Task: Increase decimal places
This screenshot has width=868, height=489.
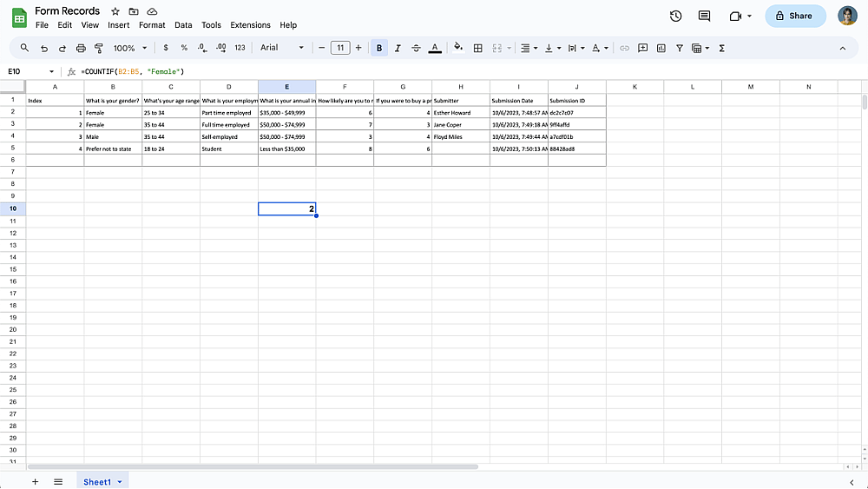Action: (220, 48)
